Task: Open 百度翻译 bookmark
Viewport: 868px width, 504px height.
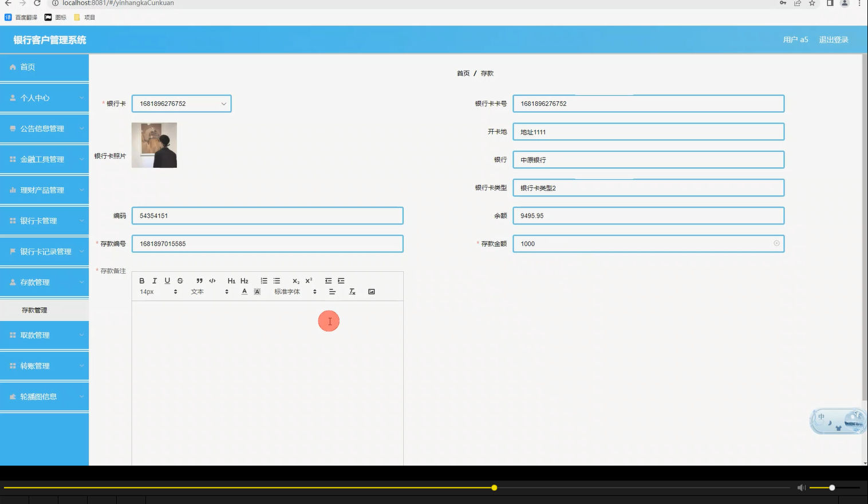Action: tap(21, 17)
